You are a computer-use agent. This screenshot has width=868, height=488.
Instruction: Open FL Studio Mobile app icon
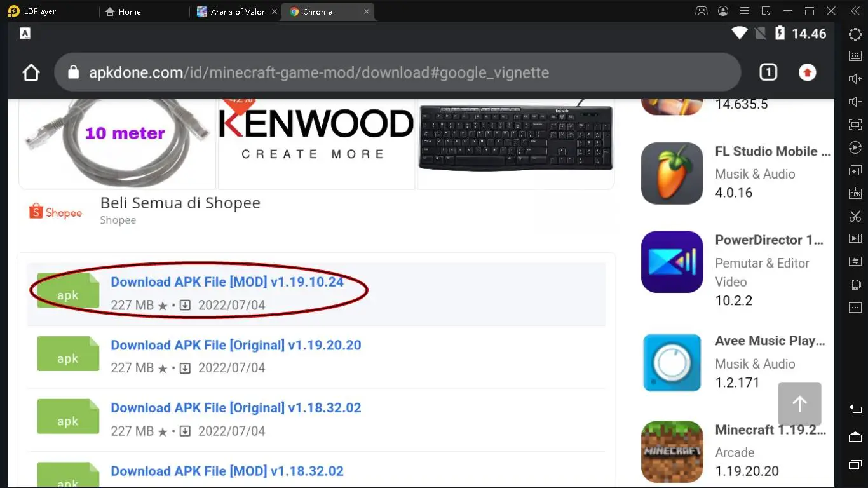pos(672,173)
